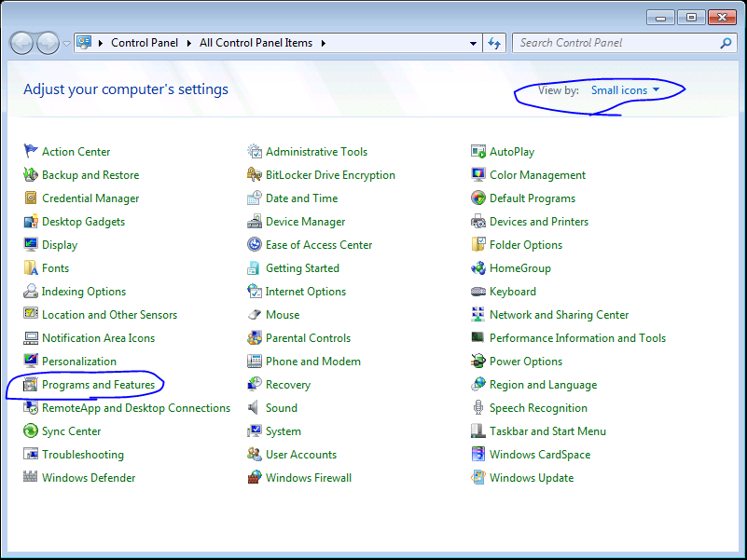747x560 pixels.
Task: Open the Region and Language link
Action: tap(543, 385)
